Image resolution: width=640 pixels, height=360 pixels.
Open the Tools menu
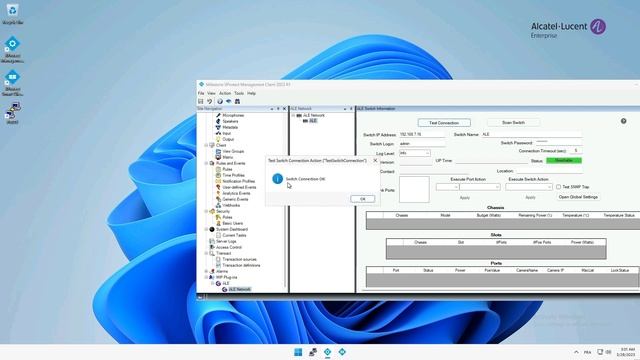[239, 93]
